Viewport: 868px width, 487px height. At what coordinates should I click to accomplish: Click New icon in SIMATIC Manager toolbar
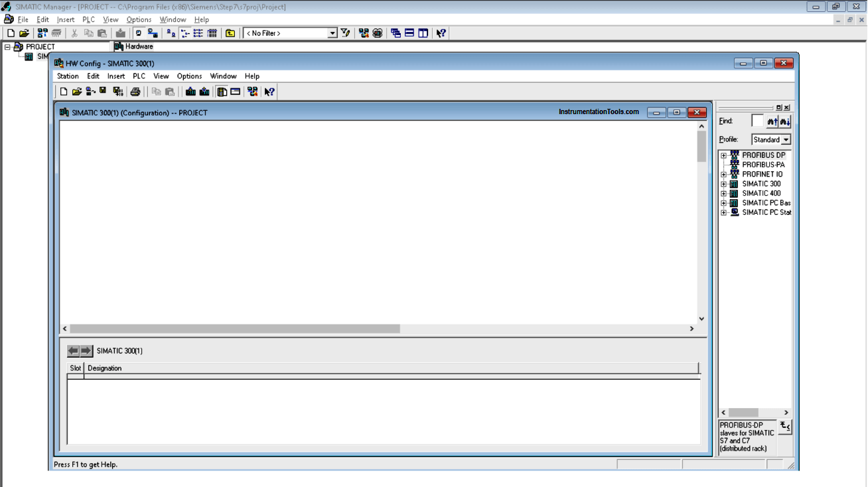11,33
